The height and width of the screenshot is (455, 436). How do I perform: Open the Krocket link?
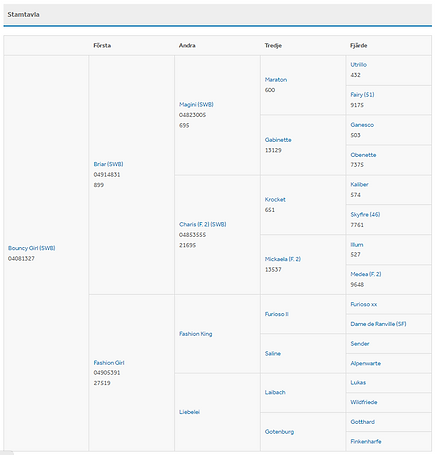point(275,199)
